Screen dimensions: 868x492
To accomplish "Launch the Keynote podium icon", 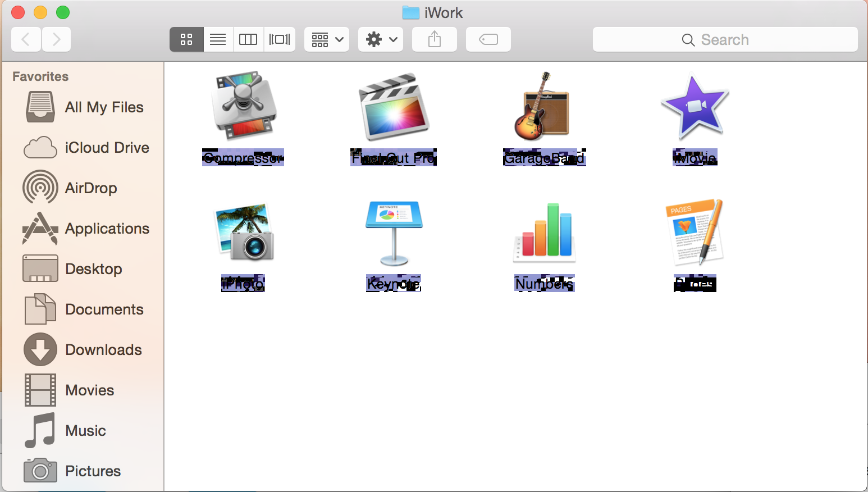I will click(394, 233).
